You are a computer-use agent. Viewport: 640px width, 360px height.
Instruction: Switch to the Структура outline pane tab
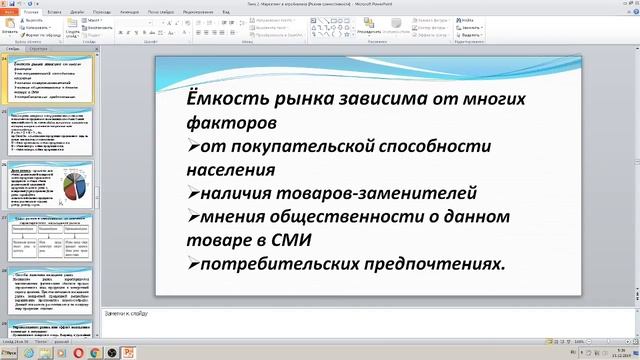[38, 49]
